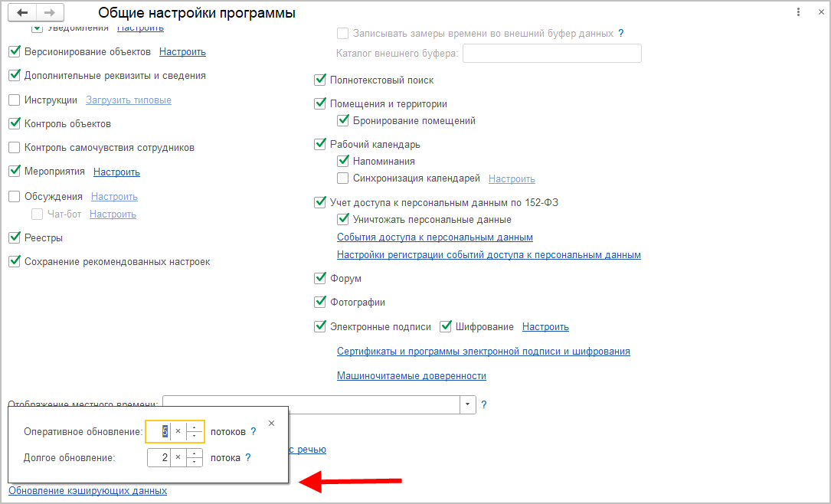This screenshot has width=831, height=504.
Task: Open the three-dot more options menu
Action: [798, 12]
